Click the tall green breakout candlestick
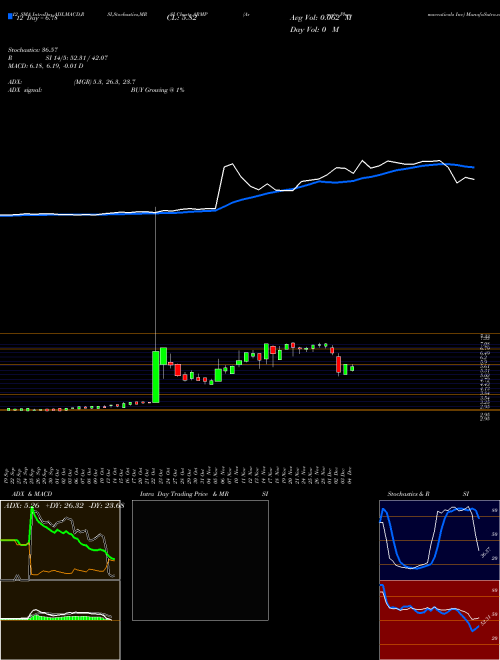Screen dimensions: 500x660 click(x=156, y=377)
